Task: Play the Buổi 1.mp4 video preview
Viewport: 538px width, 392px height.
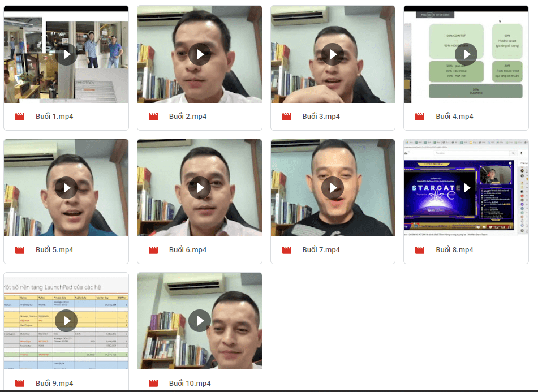Action: pos(66,54)
